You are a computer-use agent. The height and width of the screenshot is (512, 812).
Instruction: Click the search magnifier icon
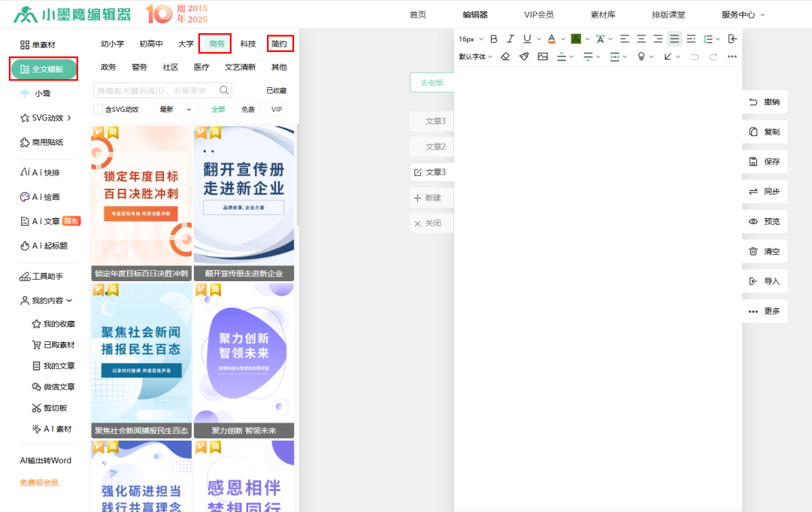click(x=224, y=90)
